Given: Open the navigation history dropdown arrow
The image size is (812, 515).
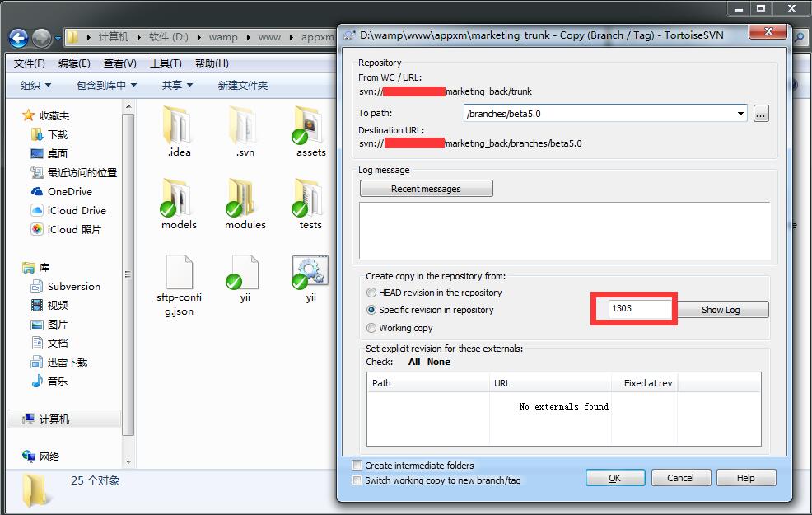Looking at the screenshot, I should [x=58, y=38].
